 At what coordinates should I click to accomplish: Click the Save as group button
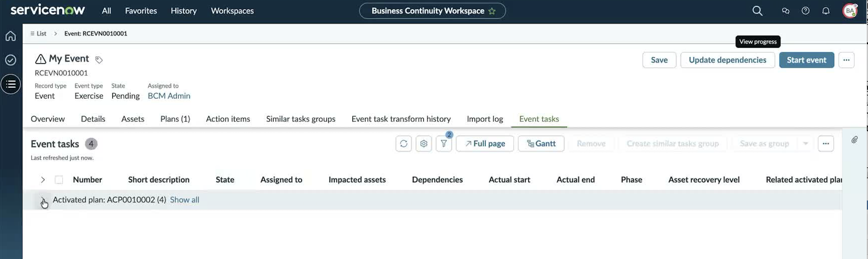[x=764, y=143]
